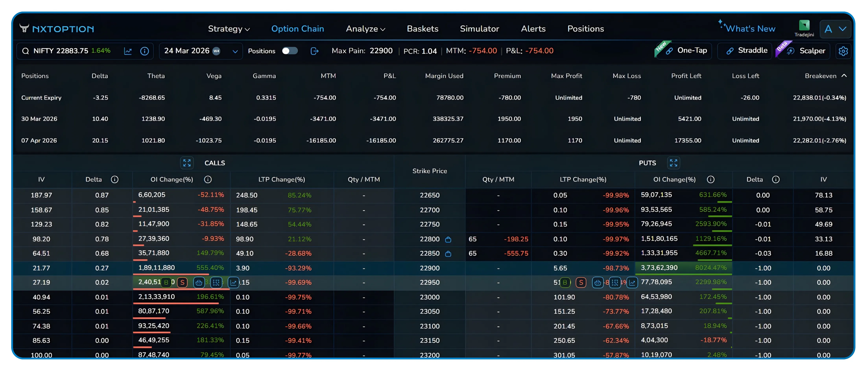The width and height of the screenshot is (868, 370).
Task: Click the Straddle button
Action: (x=745, y=51)
